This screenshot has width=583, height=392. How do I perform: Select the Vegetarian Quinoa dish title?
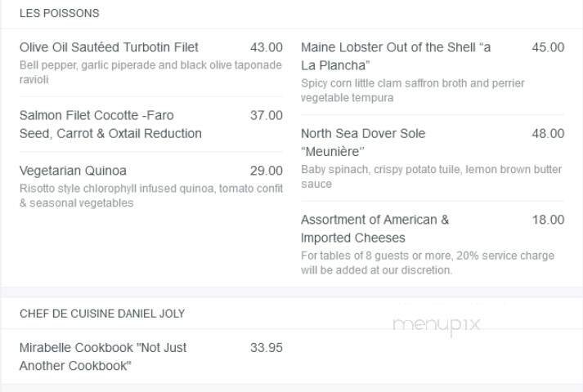73,171
